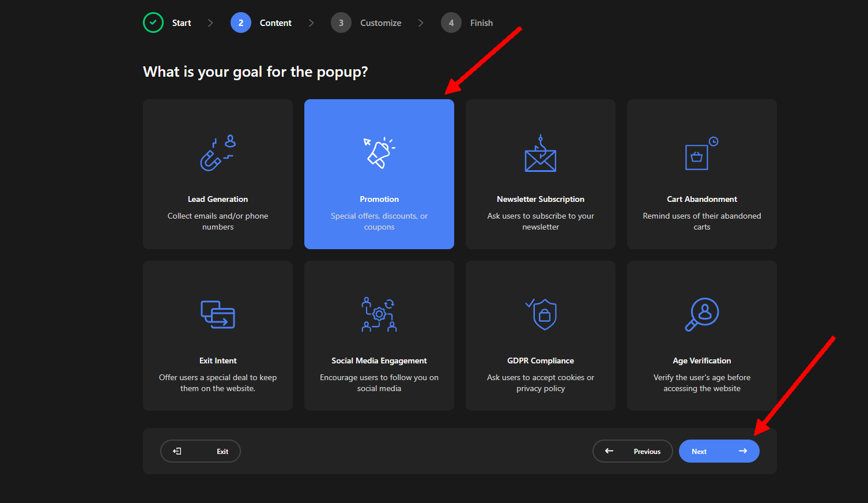Image resolution: width=868 pixels, height=503 pixels.
Task: Jump to the Finish step label
Action: 481,23
